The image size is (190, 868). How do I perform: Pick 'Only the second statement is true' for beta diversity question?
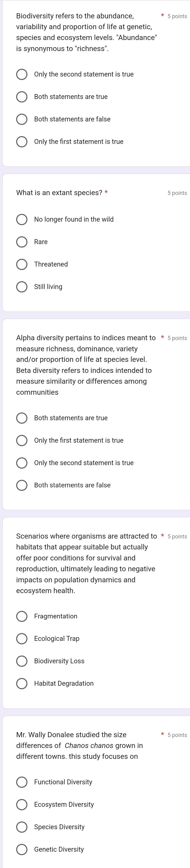pyautogui.click(x=22, y=463)
